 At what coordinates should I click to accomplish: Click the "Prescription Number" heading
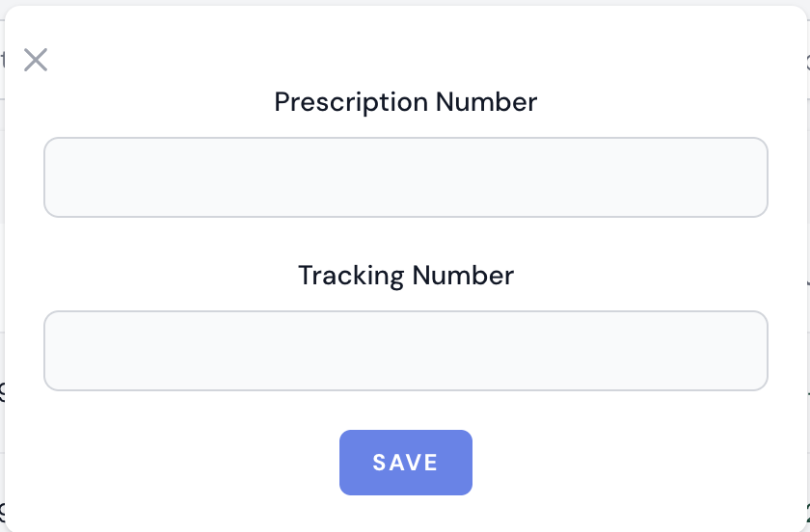pyautogui.click(x=405, y=101)
